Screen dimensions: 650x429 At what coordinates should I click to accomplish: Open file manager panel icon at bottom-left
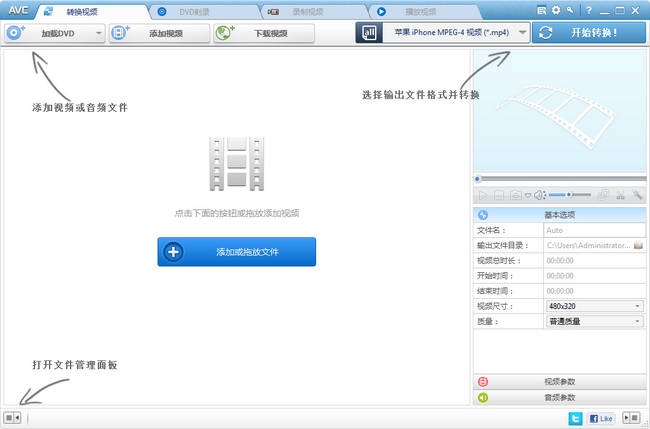[12, 418]
